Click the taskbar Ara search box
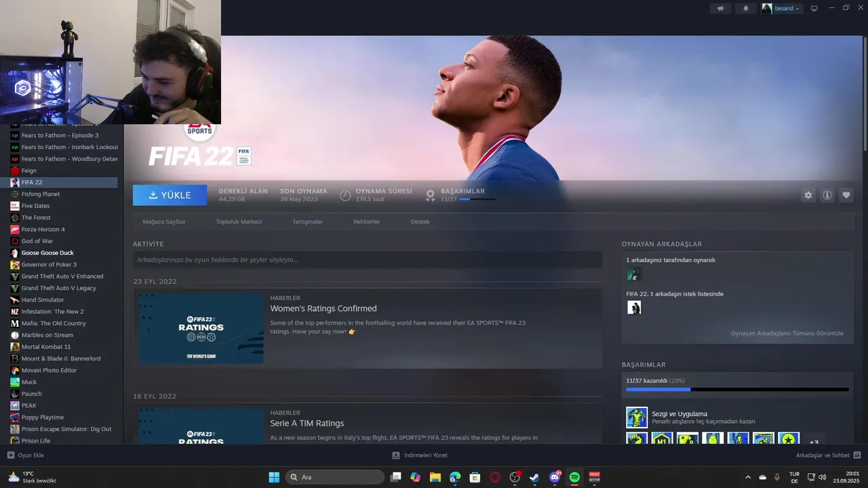 pos(335,477)
